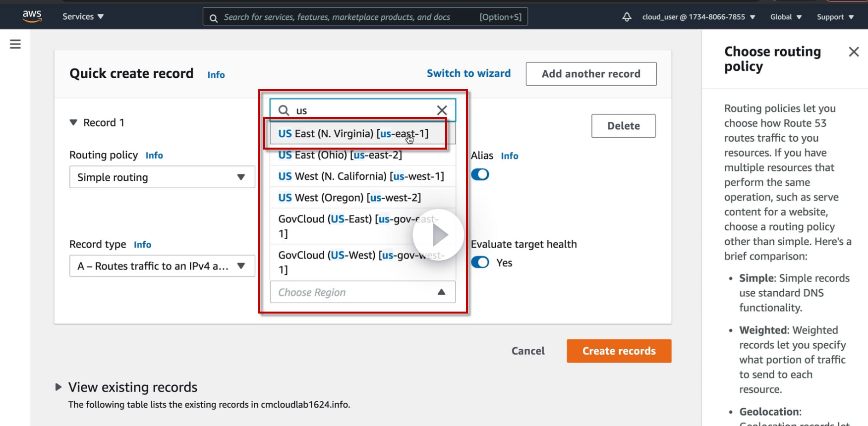
Task: Collapse the Record 1 section
Action: [73, 122]
